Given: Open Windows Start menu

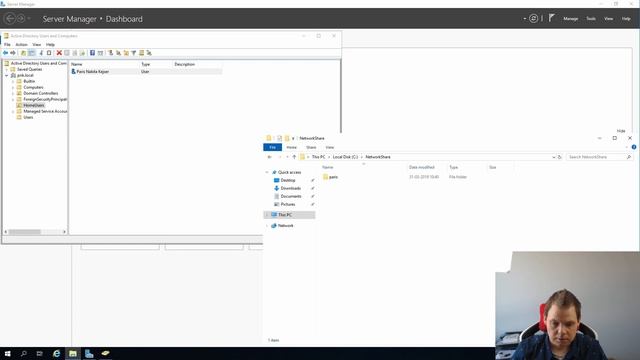Looking at the screenshot, I should coord(7,353).
